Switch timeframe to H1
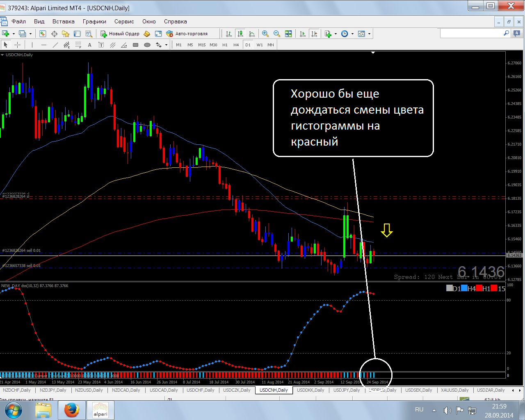The height and width of the screenshot is (420, 525). (225, 45)
